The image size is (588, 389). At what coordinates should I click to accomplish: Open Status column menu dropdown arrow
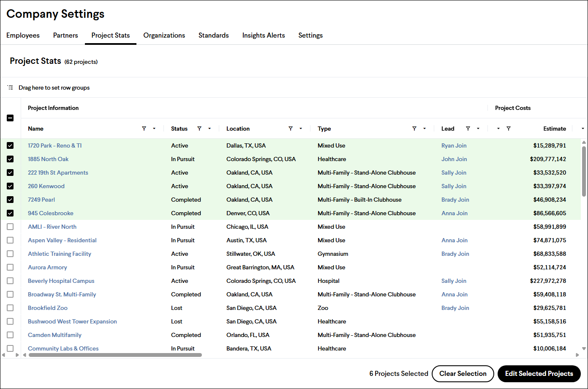[x=210, y=129]
